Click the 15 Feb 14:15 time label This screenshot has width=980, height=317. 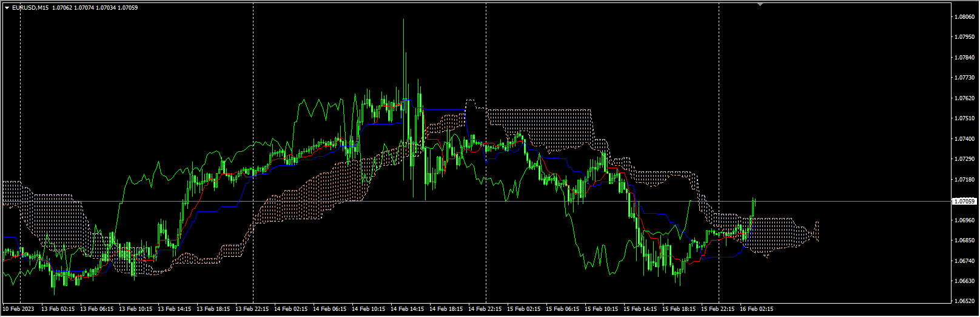(x=640, y=309)
